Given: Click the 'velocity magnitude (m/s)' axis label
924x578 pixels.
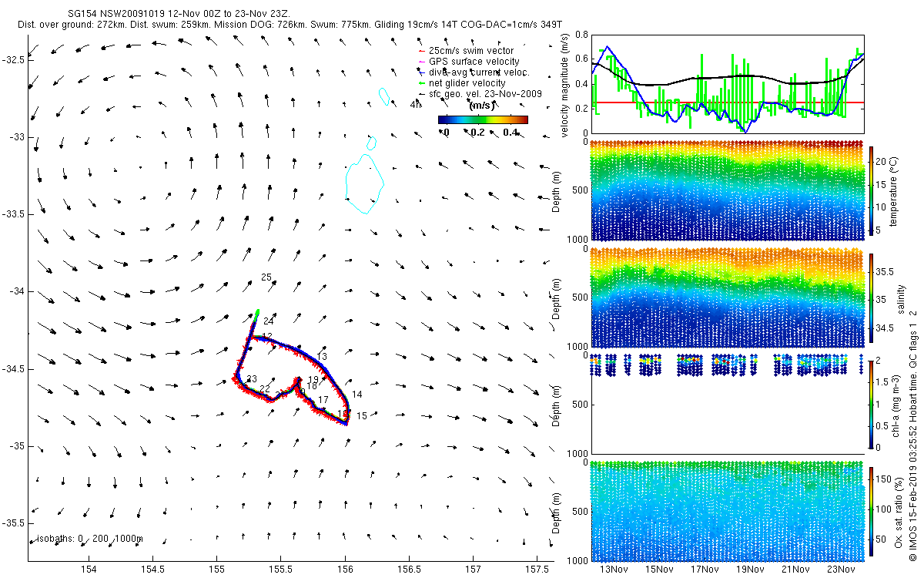Looking at the screenshot, I should pyautogui.click(x=565, y=85).
